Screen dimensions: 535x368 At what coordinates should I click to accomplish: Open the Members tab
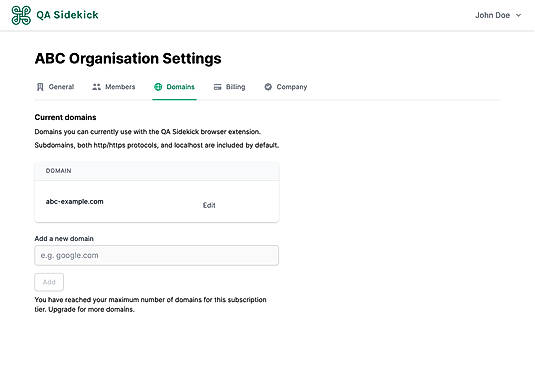pyautogui.click(x=114, y=87)
